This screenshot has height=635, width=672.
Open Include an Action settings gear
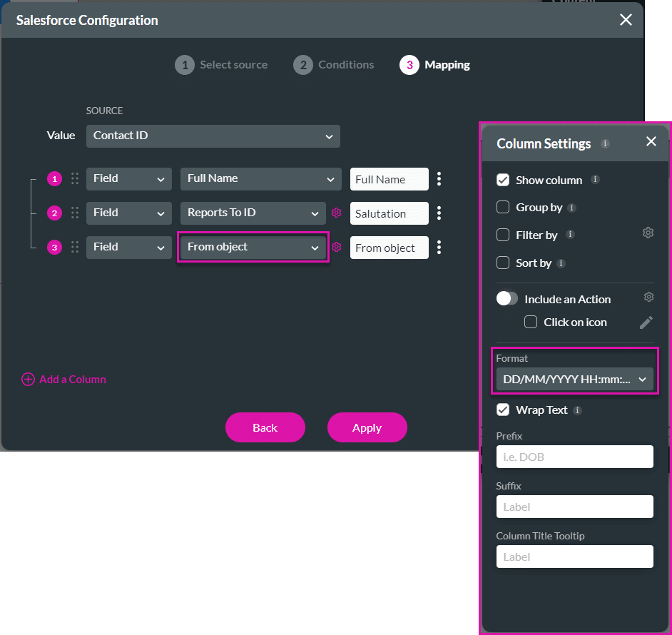(648, 297)
